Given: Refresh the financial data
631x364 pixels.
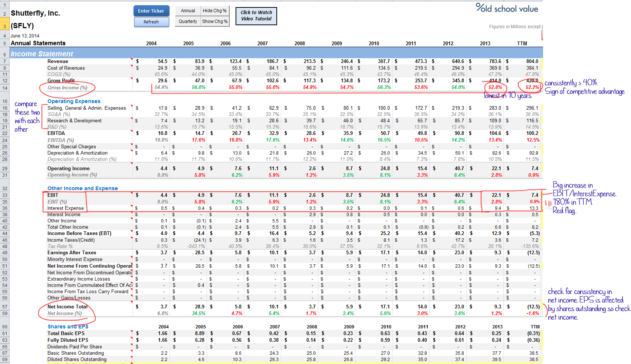Looking at the screenshot, I should pyautogui.click(x=151, y=22).
